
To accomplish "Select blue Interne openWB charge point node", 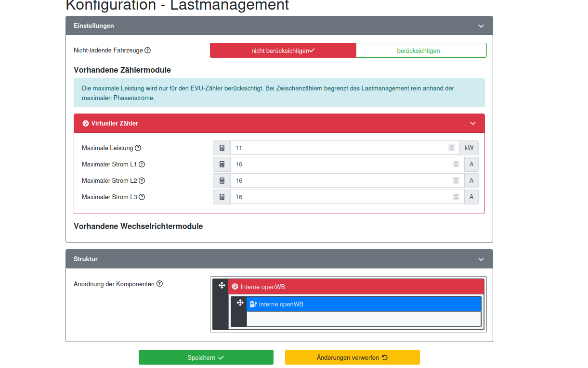I will tap(364, 304).
